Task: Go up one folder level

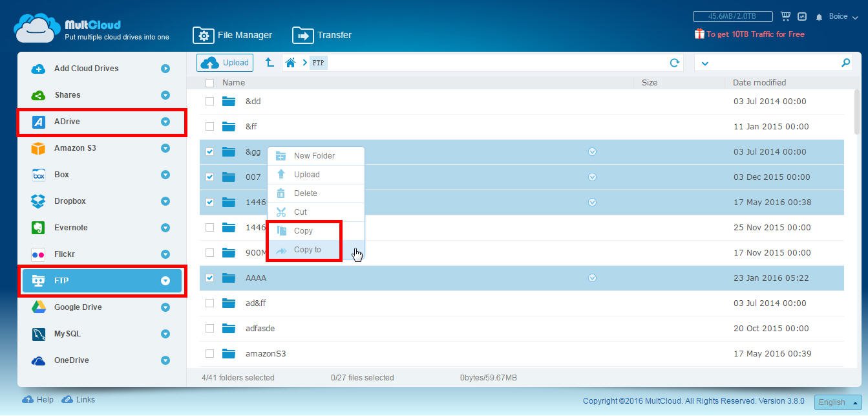Action: click(270, 62)
